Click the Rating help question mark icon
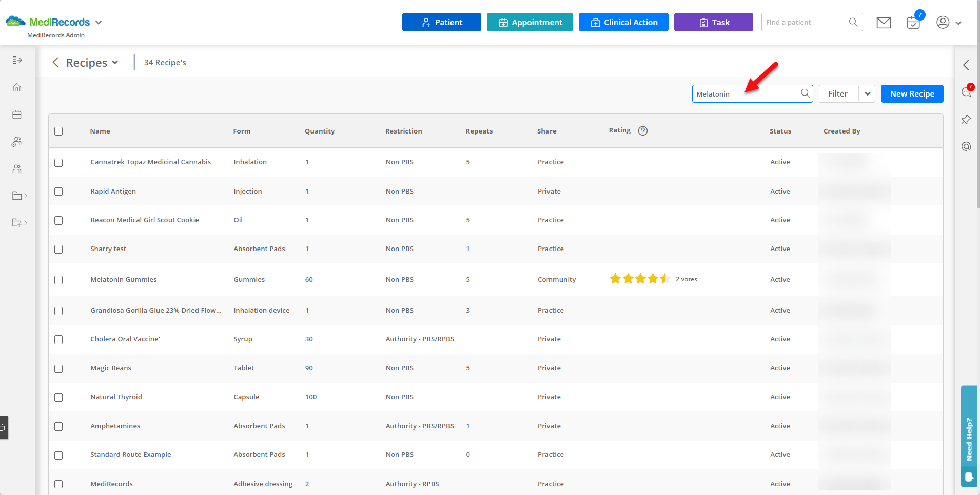This screenshot has width=980, height=495. click(x=643, y=131)
